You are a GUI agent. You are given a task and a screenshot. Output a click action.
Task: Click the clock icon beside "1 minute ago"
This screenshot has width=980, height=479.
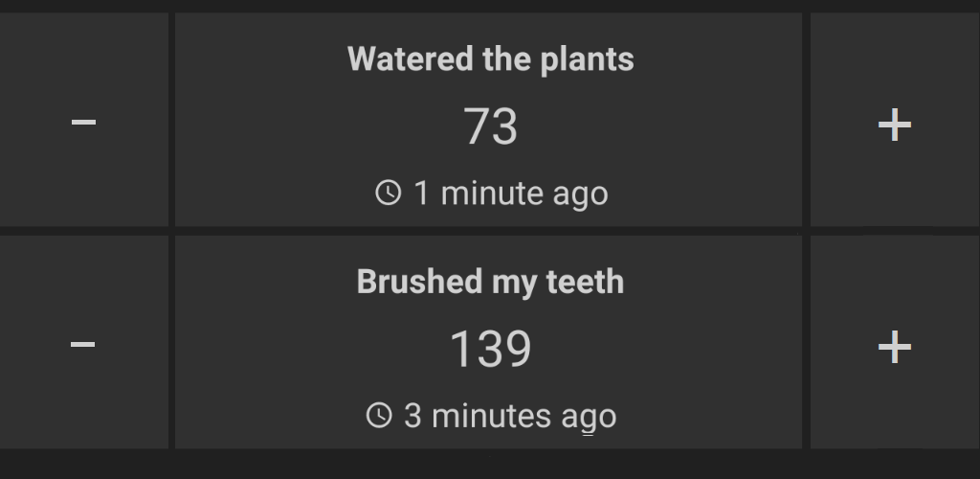coord(388,193)
